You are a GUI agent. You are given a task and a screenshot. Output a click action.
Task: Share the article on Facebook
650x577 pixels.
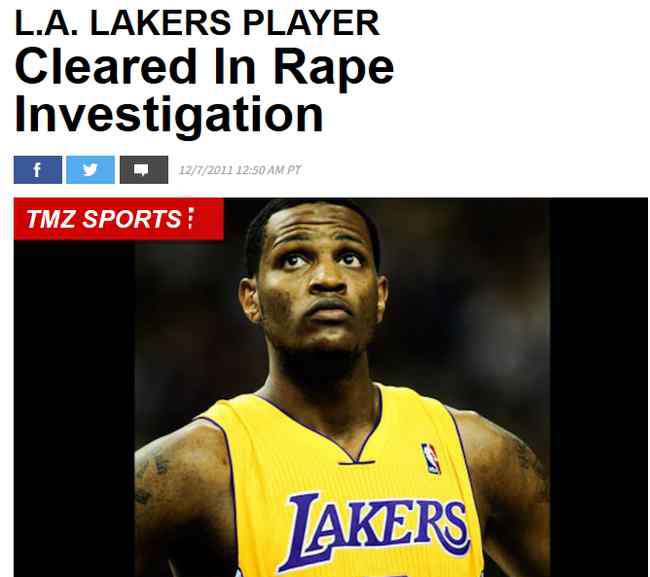coord(38,170)
